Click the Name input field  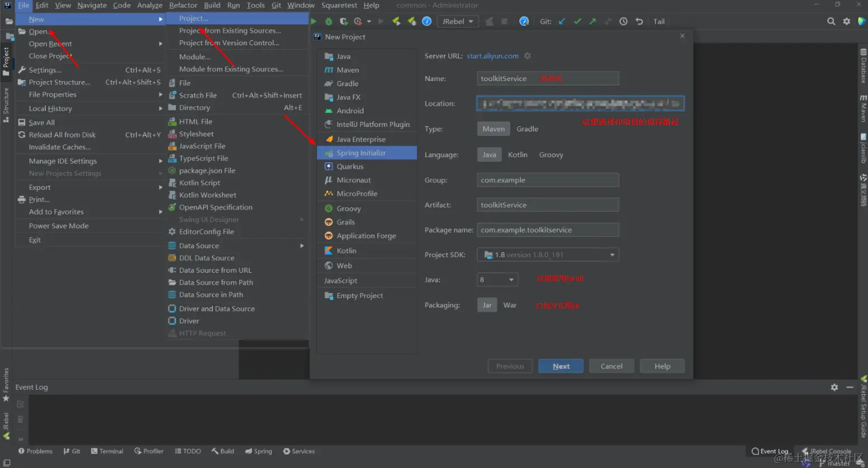pos(548,79)
